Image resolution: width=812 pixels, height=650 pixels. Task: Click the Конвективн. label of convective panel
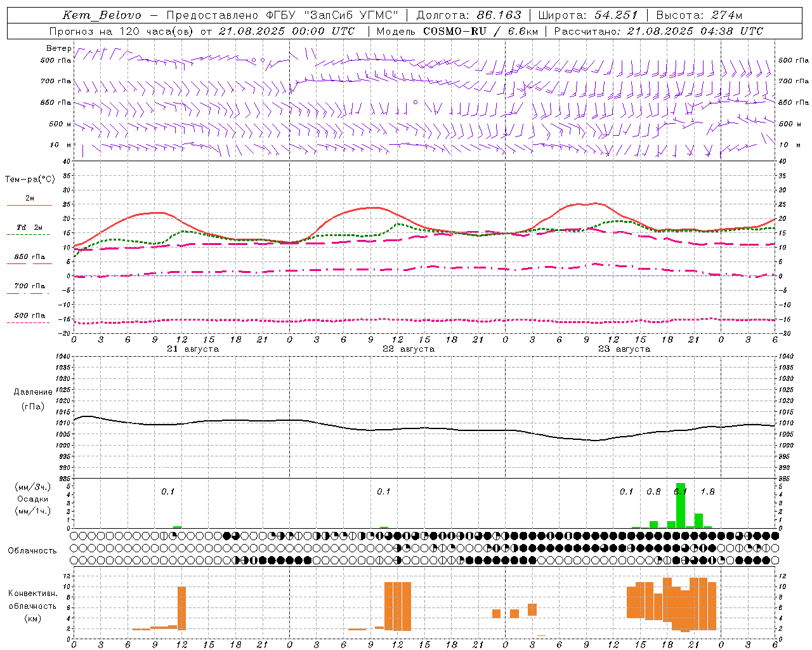33,594
